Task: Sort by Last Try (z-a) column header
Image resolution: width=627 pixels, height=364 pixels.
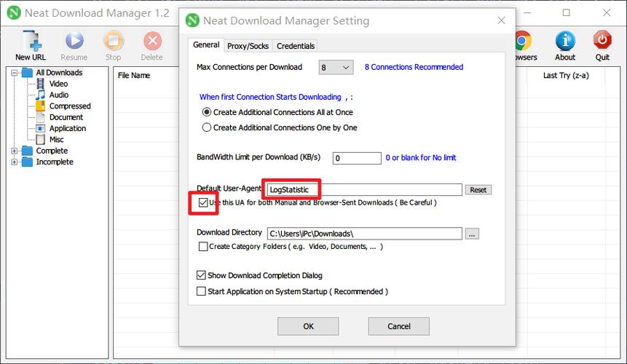Action: point(565,76)
